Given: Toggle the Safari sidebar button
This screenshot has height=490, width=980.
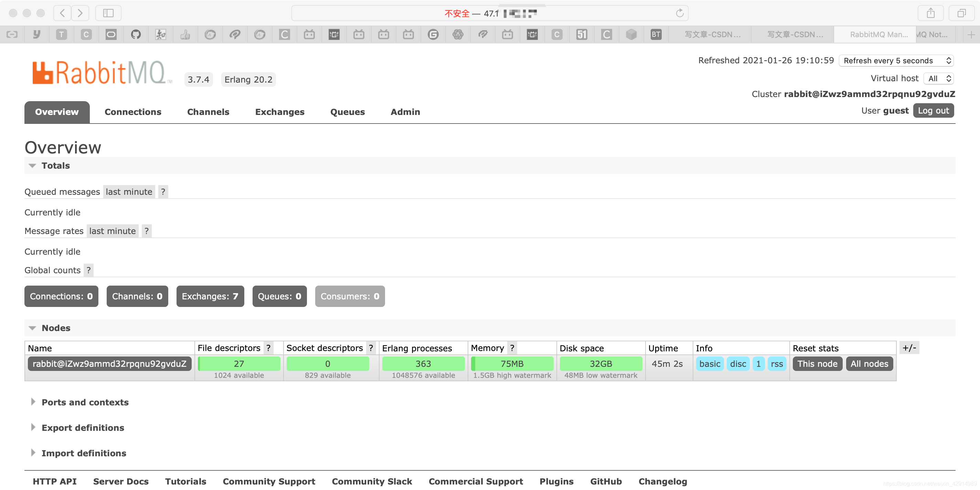Looking at the screenshot, I should [108, 13].
